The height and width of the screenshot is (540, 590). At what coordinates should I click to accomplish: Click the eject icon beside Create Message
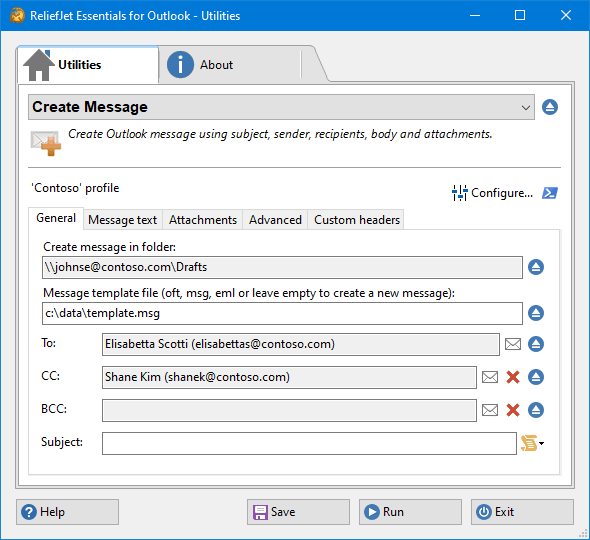coord(550,107)
